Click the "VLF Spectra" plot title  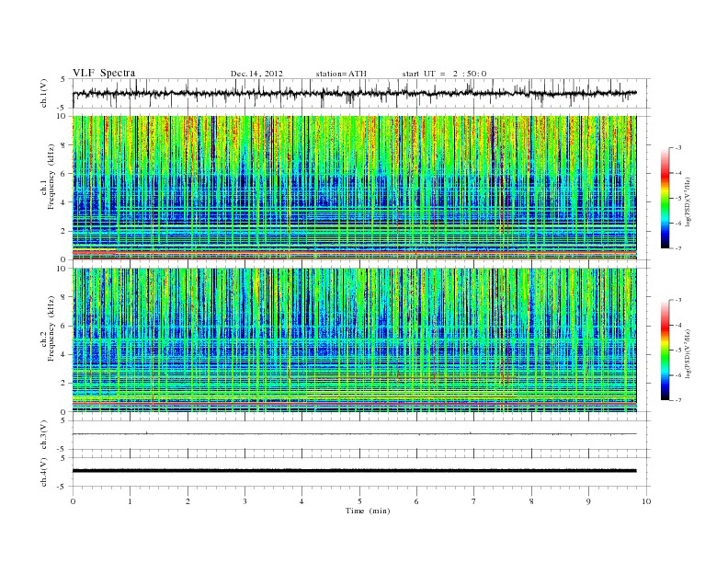[104, 73]
